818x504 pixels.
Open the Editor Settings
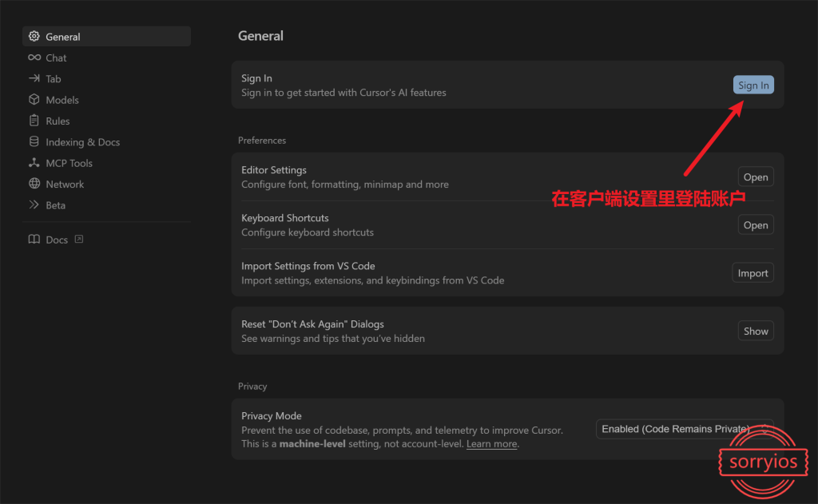tap(755, 177)
